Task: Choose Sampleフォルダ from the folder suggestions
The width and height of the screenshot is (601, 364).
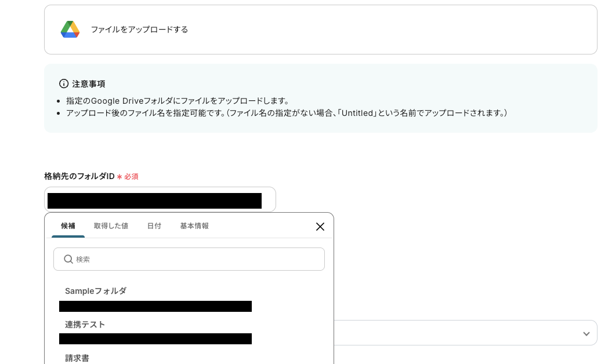Action: tap(95, 291)
